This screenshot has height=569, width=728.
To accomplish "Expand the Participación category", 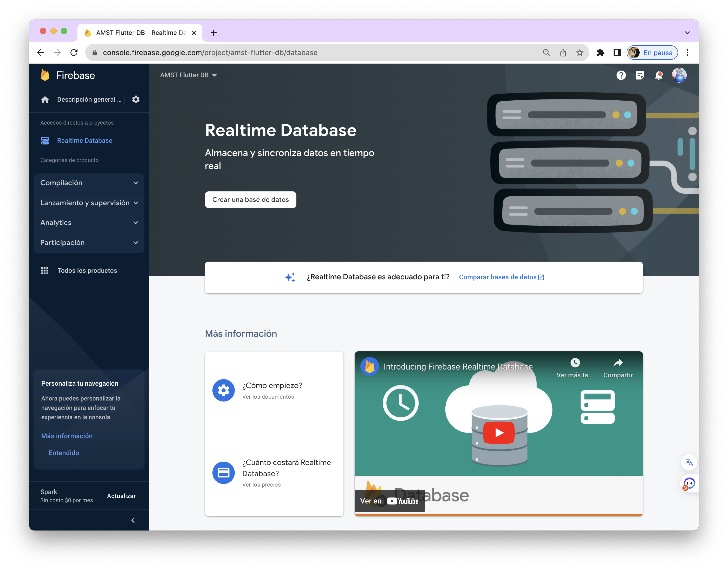I will [x=89, y=243].
